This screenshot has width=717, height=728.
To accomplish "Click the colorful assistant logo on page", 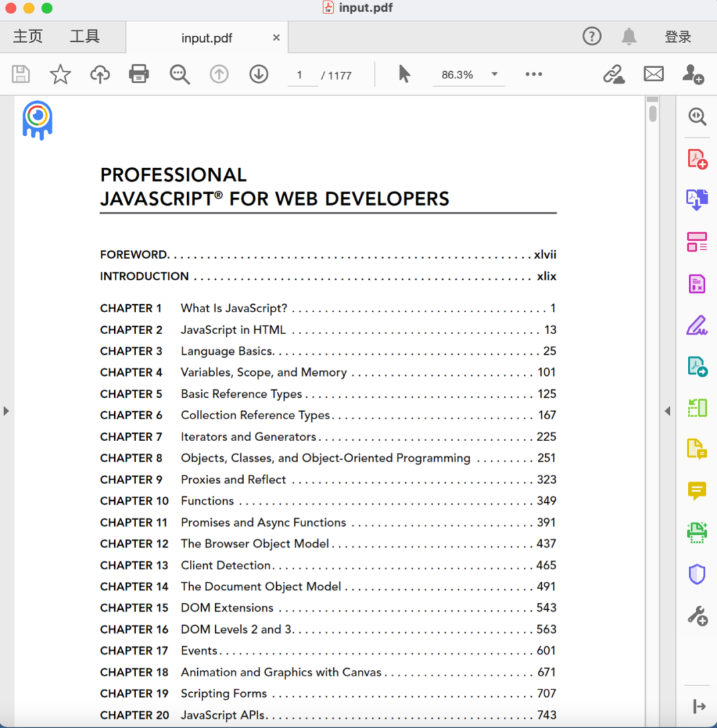I will [38, 120].
